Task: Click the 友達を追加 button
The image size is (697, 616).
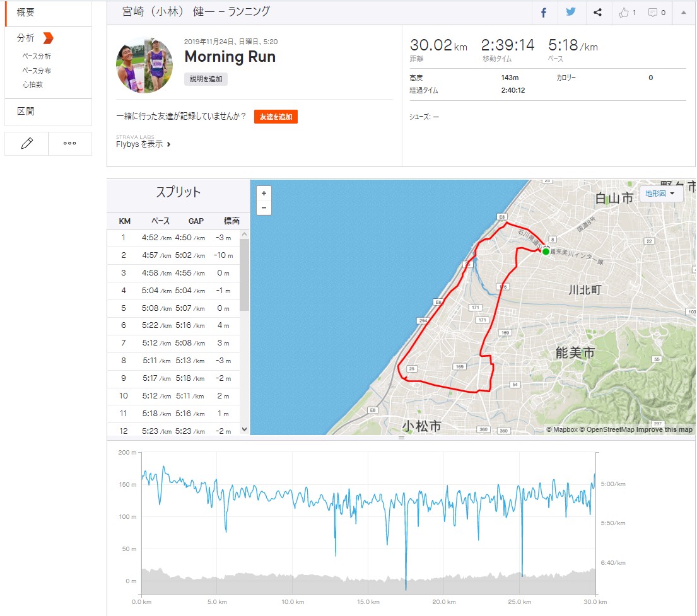Action: pos(276,117)
